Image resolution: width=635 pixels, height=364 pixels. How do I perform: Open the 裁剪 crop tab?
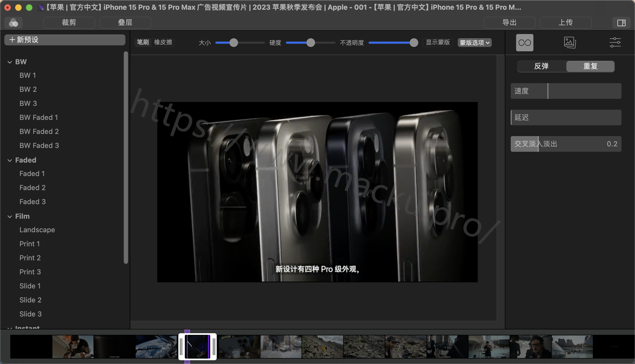coord(69,23)
